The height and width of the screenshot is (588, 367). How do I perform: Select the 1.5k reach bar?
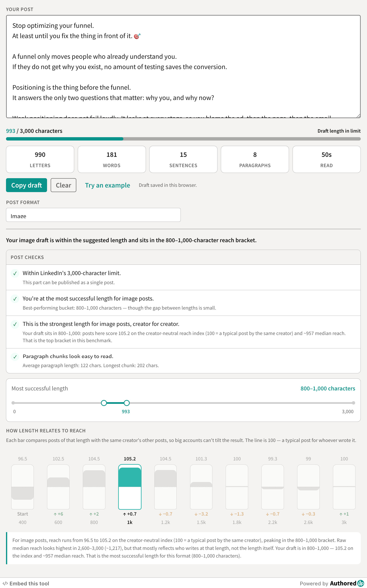(x=201, y=487)
